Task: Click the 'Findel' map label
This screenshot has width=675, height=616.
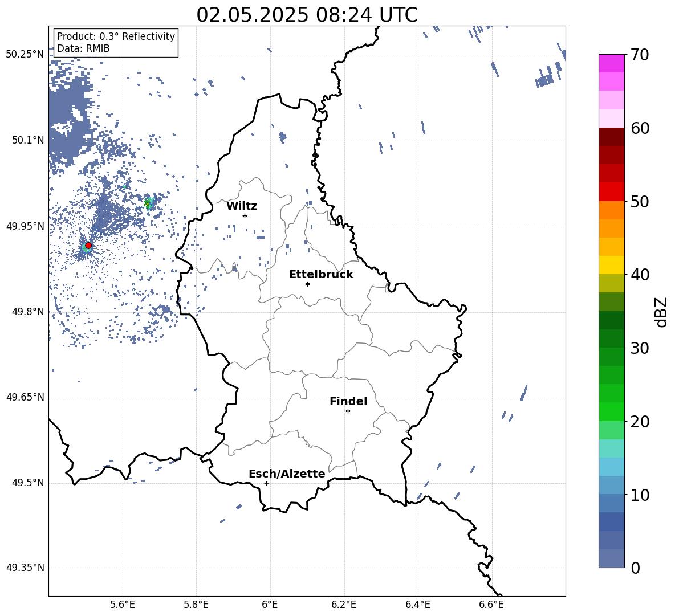Action: pos(348,401)
